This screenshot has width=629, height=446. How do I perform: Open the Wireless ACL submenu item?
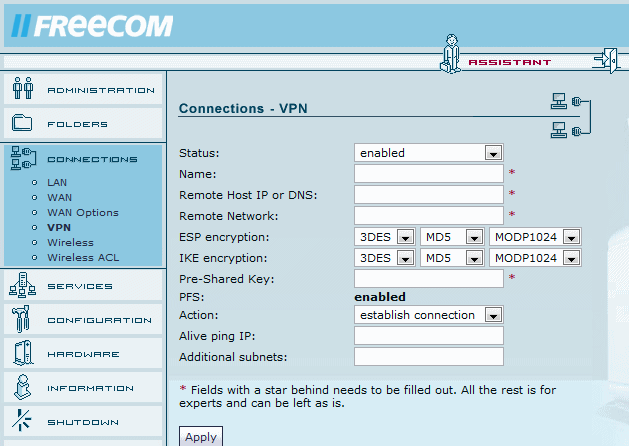tap(82, 257)
